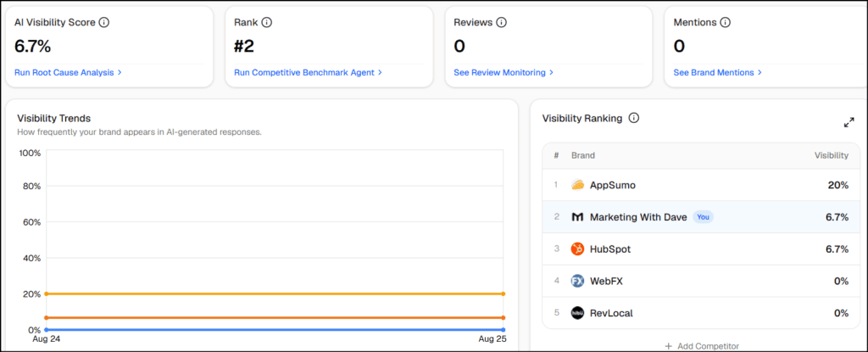
Task: Click the Mentions count of 0
Action: [x=679, y=47]
